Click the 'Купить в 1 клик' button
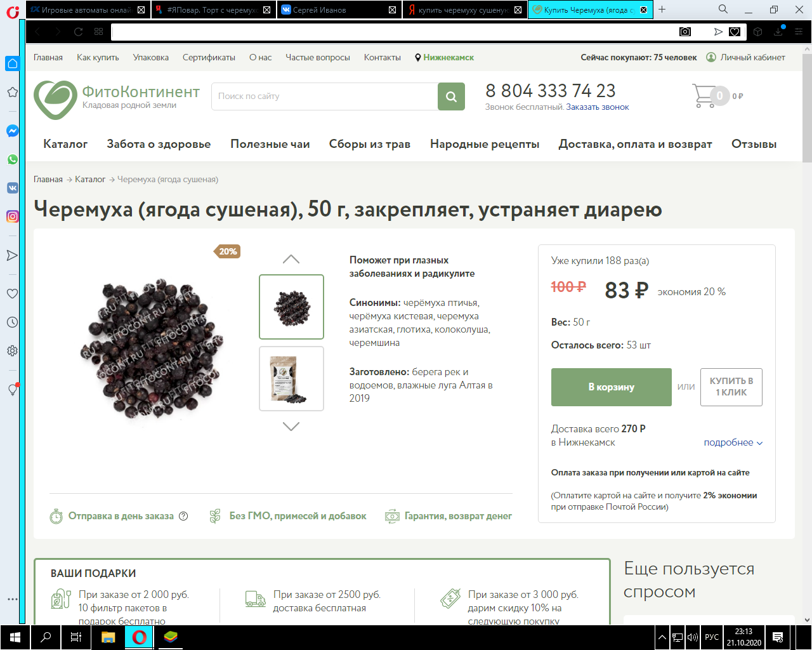 point(731,387)
